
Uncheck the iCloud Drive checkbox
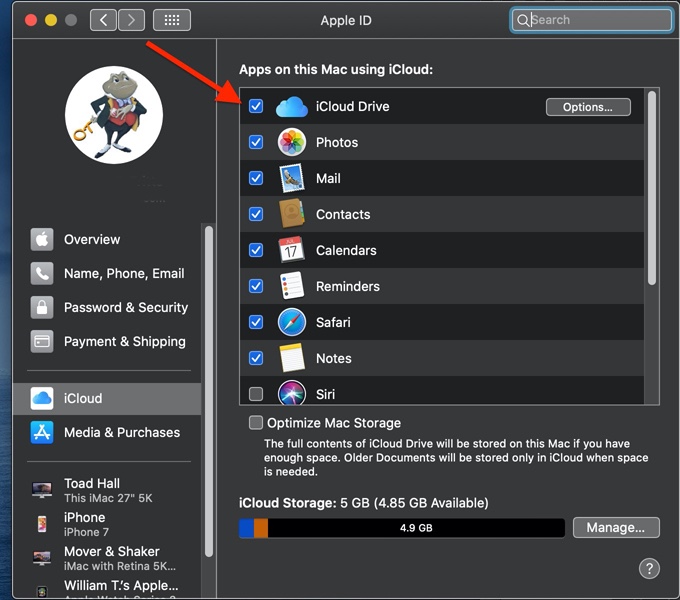tap(256, 106)
